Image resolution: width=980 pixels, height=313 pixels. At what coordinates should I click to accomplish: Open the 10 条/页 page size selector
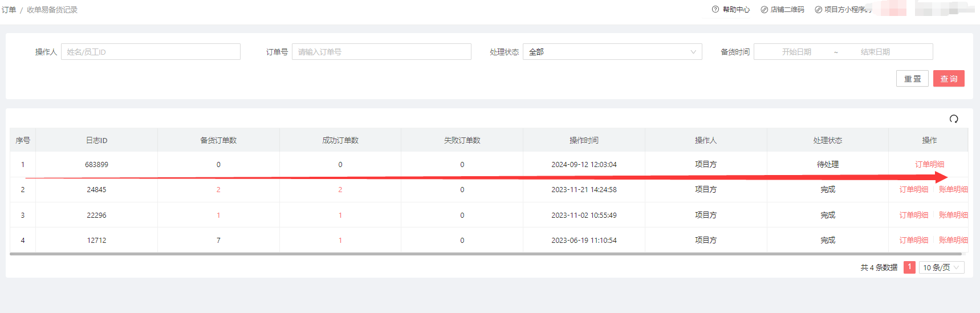(x=941, y=267)
